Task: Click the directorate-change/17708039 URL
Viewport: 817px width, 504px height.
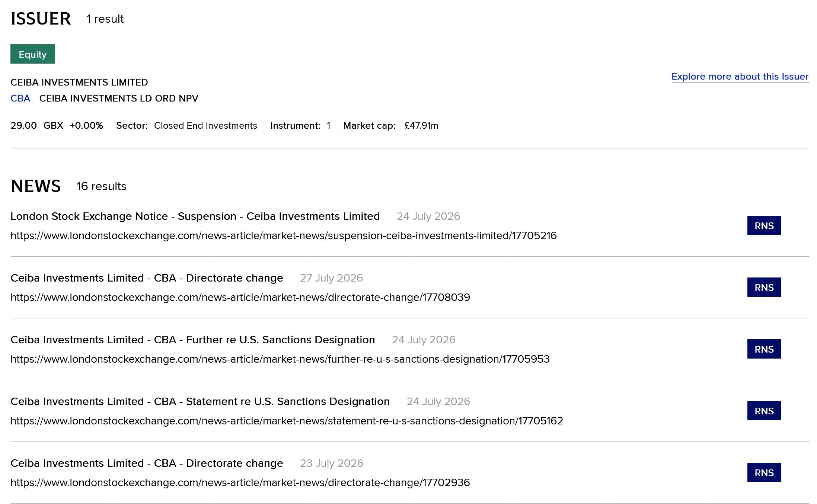Action: tap(240, 297)
